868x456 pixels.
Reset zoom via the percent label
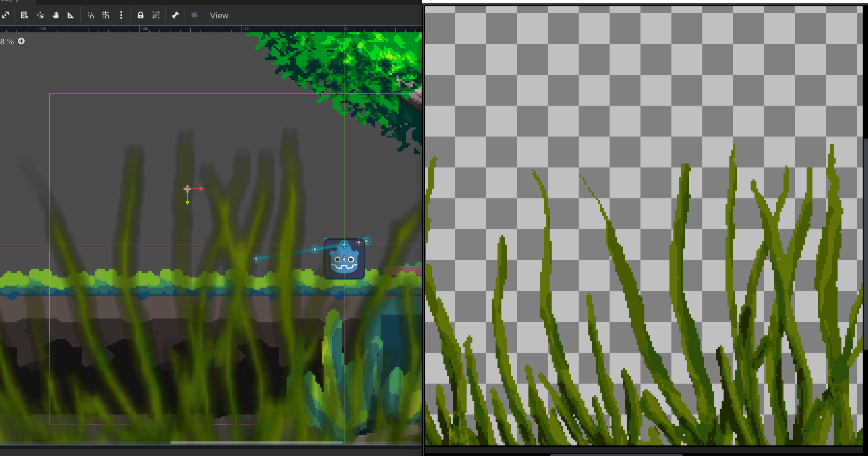point(7,42)
